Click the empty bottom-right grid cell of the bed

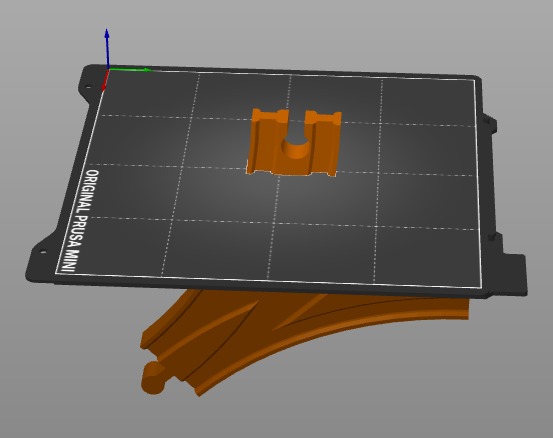(427, 255)
